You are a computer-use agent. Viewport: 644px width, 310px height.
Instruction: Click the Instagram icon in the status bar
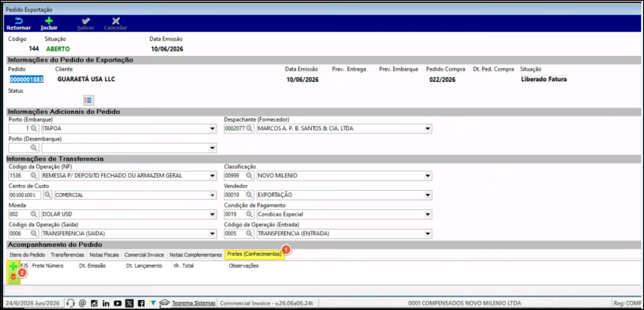(94, 303)
